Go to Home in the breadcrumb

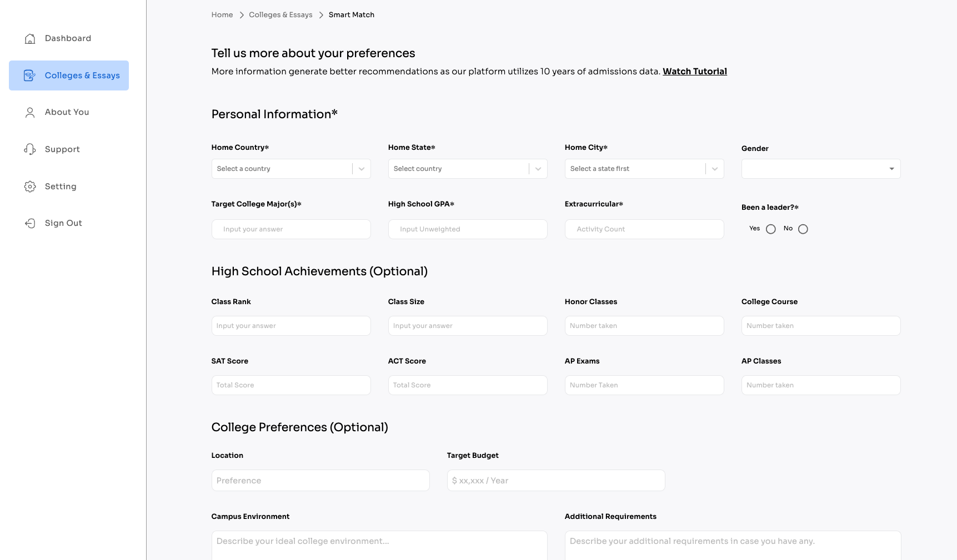[x=222, y=15]
